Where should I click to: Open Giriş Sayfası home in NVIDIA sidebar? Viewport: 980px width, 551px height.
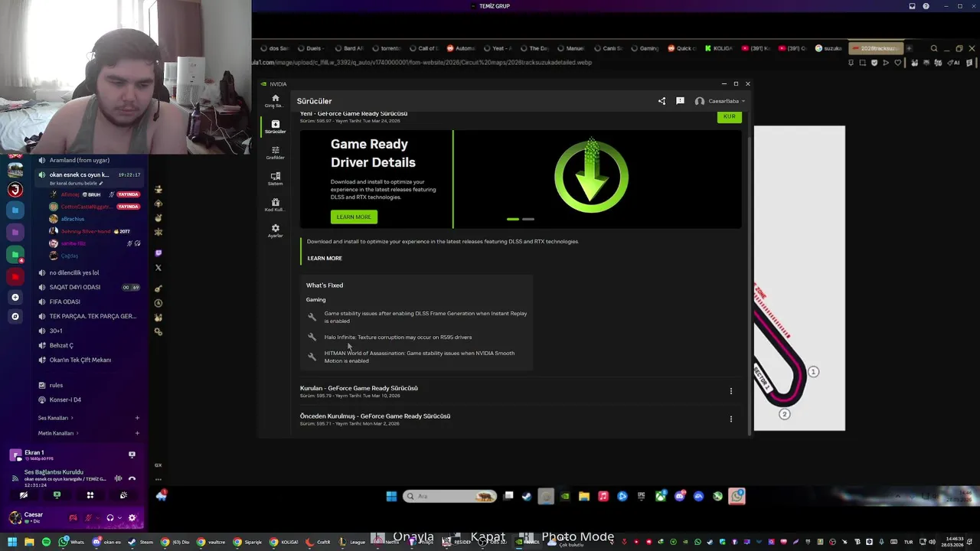(275, 101)
